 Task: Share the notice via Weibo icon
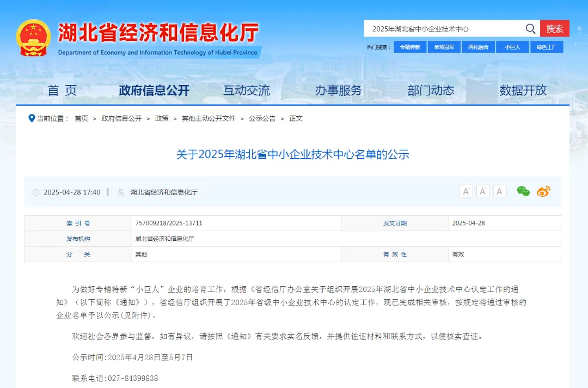543,191
